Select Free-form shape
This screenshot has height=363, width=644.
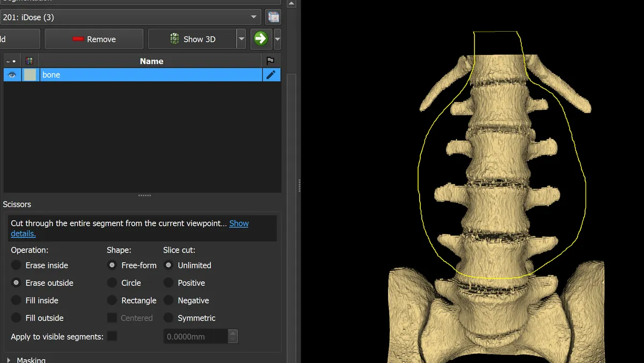coord(132,265)
